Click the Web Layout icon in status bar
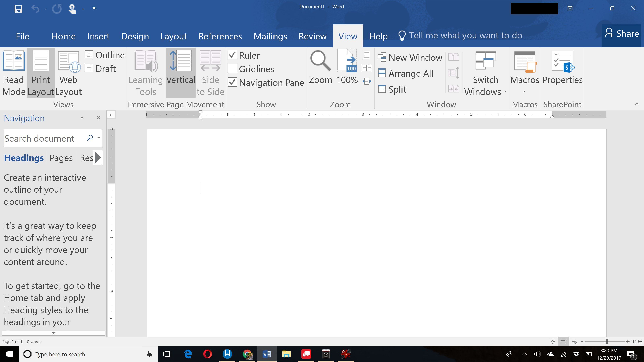The height and width of the screenshot is (362, 644). coord(574,341)
